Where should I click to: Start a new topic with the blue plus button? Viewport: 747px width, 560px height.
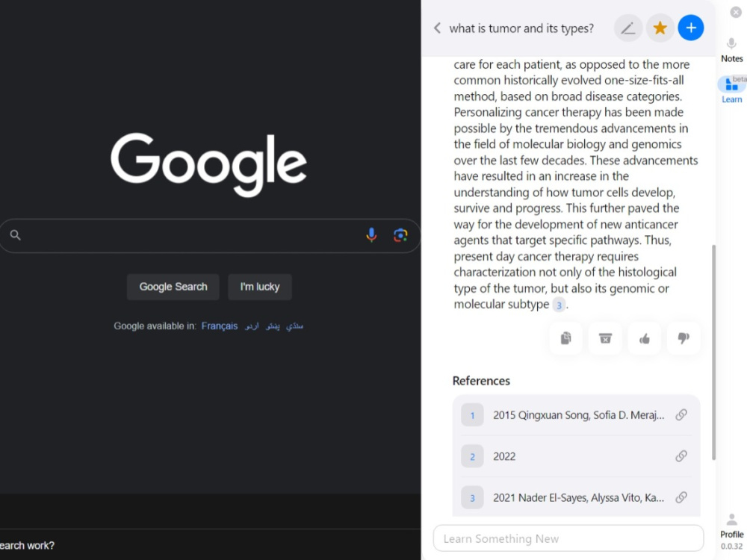point(691,28)
